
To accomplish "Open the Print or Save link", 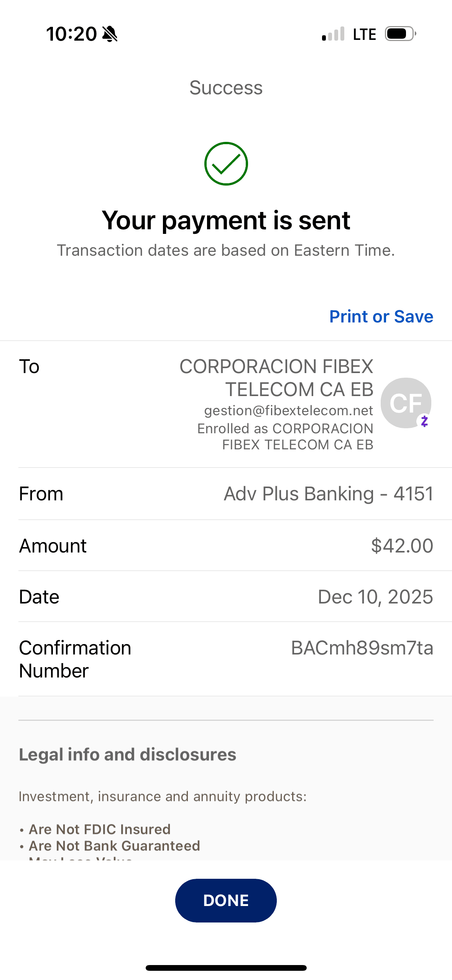I will click(x=381, y=317).
